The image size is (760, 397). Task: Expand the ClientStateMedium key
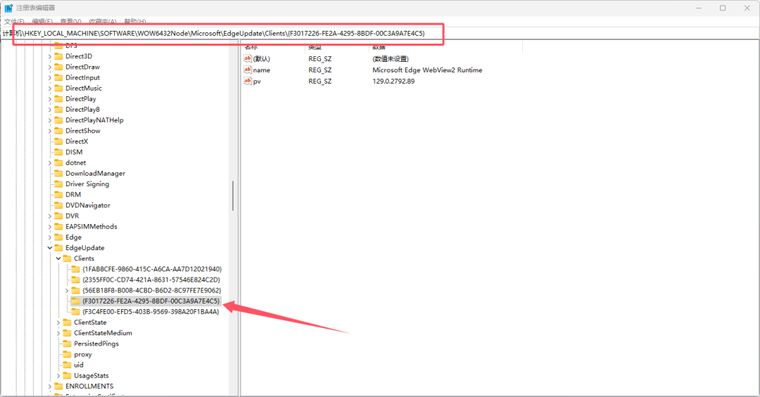coord(58,333)
